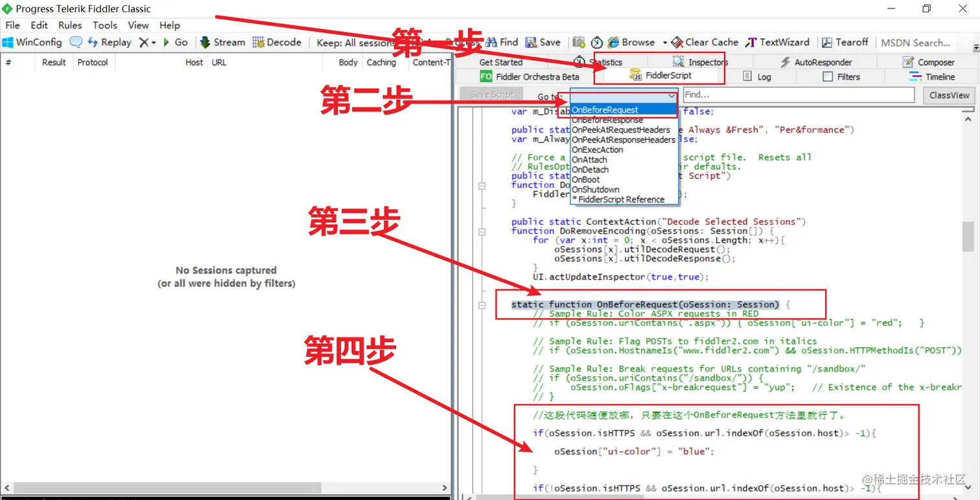The image size is (980, 500).
Task: Switch to the Statistics tab
Action: (x=598, y=62)
